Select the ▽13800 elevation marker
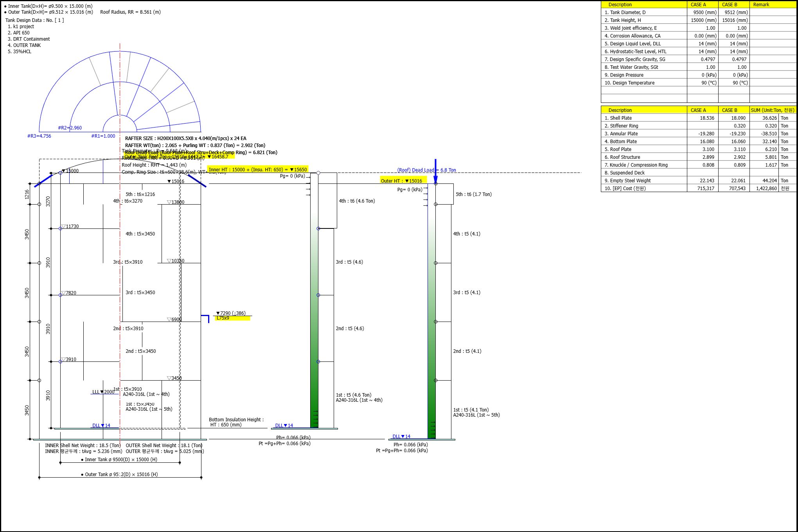 [x=176, y=202]
